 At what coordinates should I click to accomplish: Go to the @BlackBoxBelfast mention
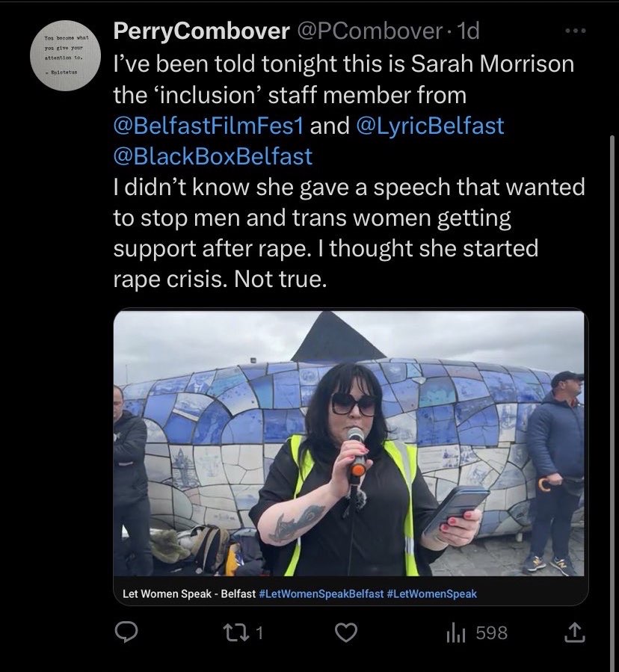(x=213, y=156)
